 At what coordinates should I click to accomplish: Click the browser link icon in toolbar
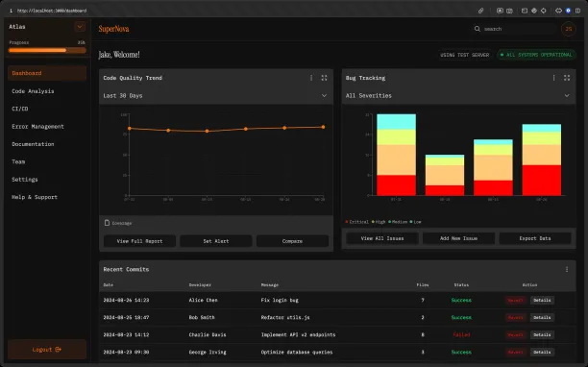pos(480,11)
